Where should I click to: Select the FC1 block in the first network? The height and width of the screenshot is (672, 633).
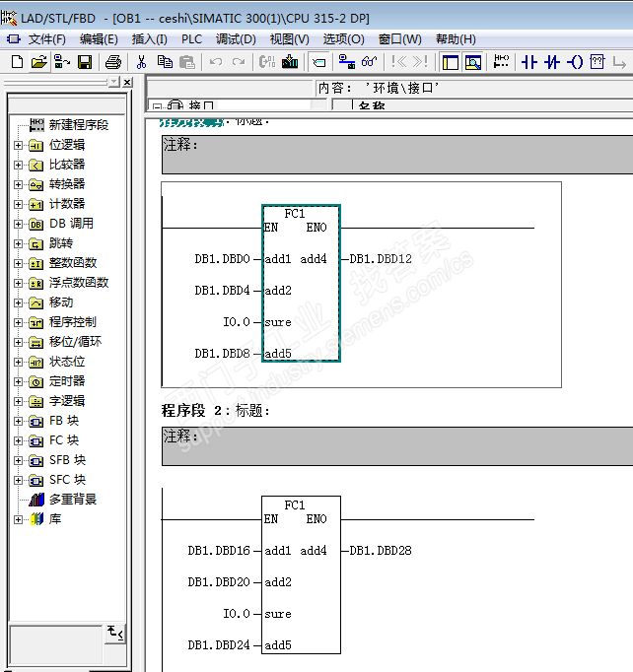tap(301, 284)
